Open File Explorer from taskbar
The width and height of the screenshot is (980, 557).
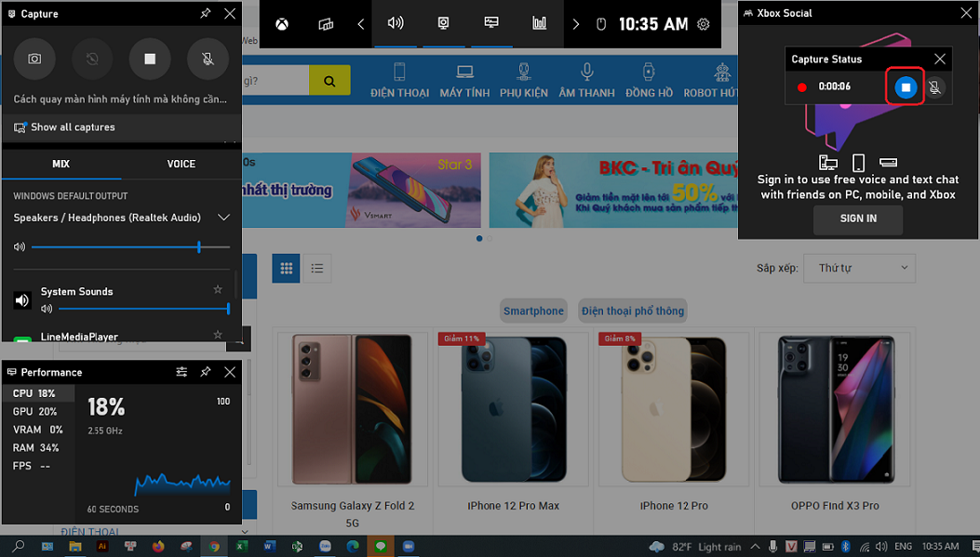pos(75,547)
